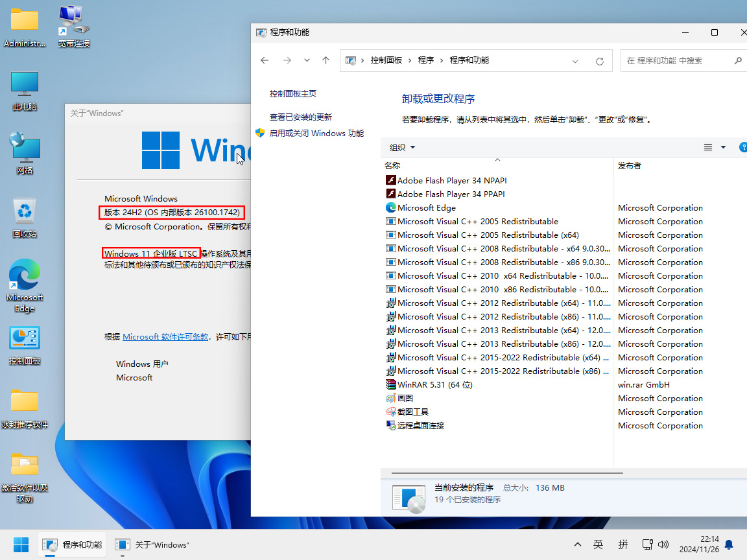Select Visual C++ 2013 Redistributable (x64)

coord(504,331)
